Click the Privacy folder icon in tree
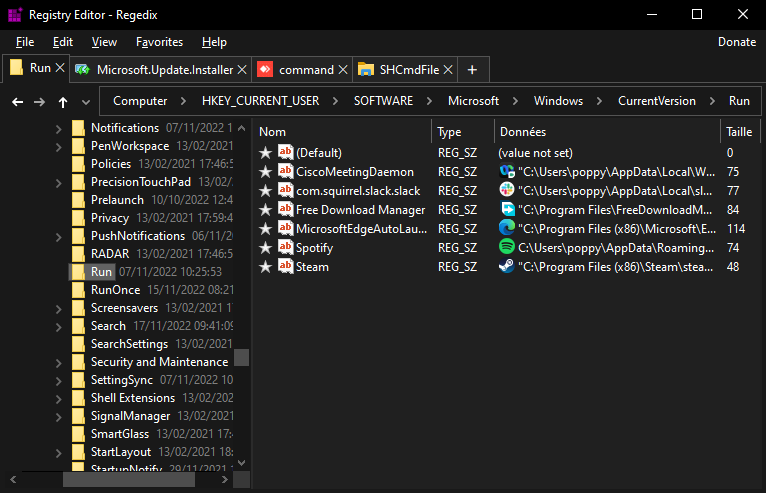The image size is (766, 493). point(78,218)
